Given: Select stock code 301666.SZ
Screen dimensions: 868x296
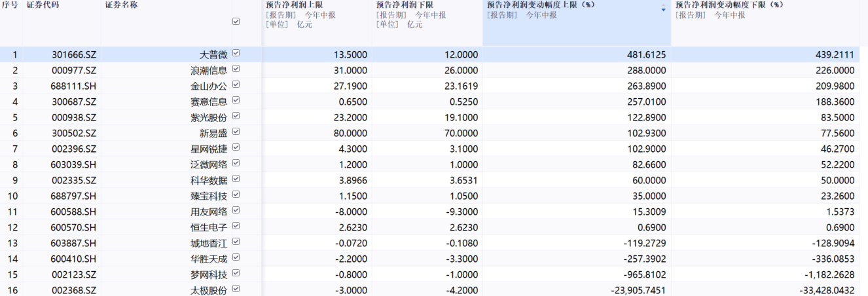Looking at the screenshot, I should tap(74, 54).
